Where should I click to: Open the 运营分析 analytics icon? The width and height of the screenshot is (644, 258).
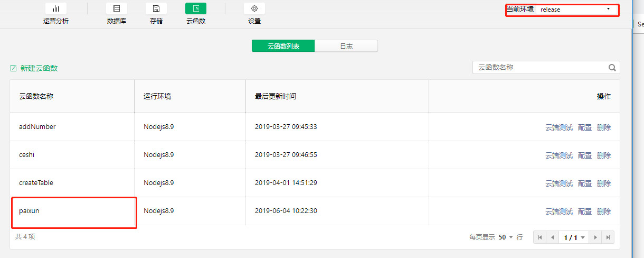[x=56, y=8]
